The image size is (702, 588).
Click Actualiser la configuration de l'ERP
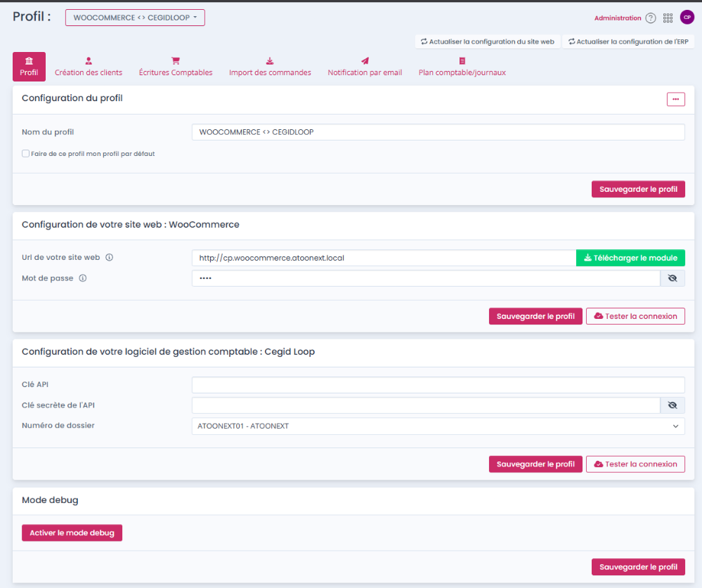[628, 41]
